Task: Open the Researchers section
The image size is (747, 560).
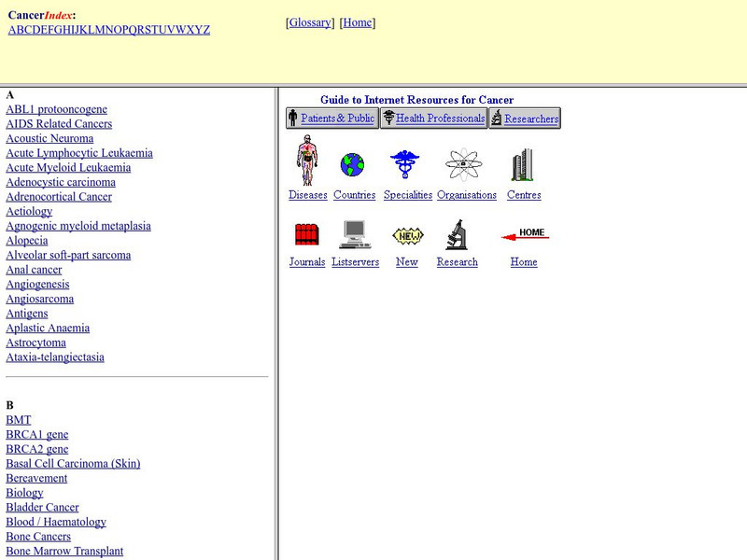Action: (x=531, y=119)
